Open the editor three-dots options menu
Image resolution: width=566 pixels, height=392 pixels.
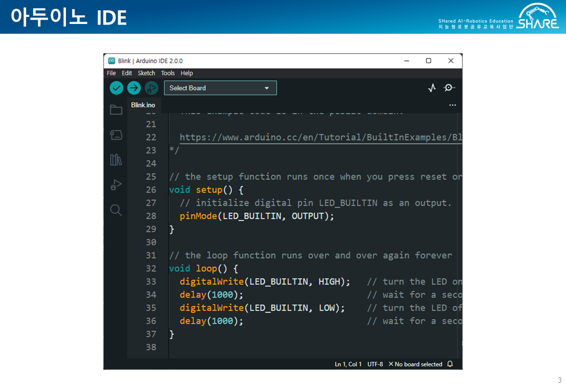pos(452,105)
